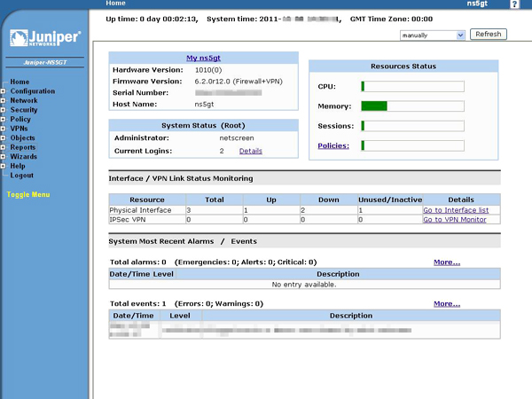The width and height of the screenshot is (532, 399).
Task: Open the Objects menu item
Action: click(22, 138)
